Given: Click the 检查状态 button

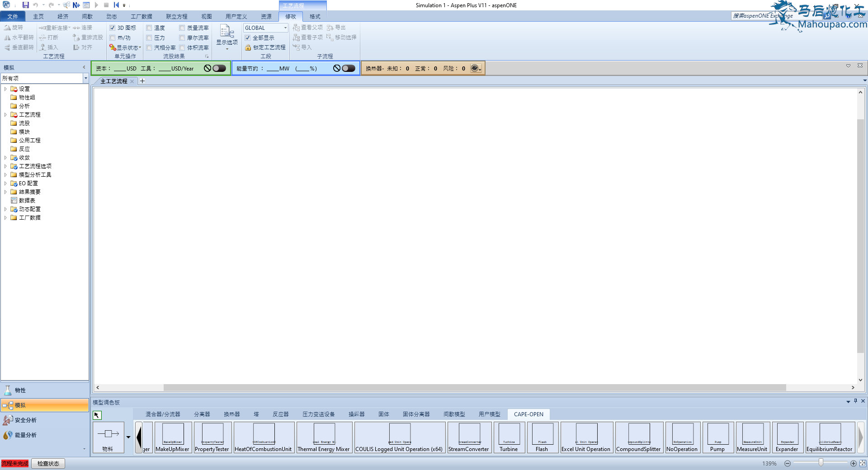Looking at the screenshot, I should [x=48, y=464].
